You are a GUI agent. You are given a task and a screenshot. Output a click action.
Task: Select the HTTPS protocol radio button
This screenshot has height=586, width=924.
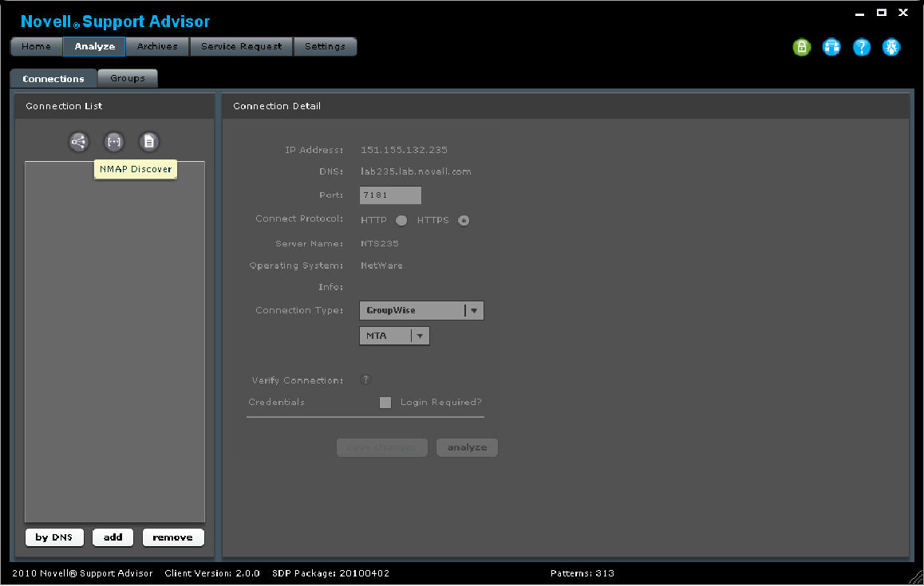[x=464, y=220]
